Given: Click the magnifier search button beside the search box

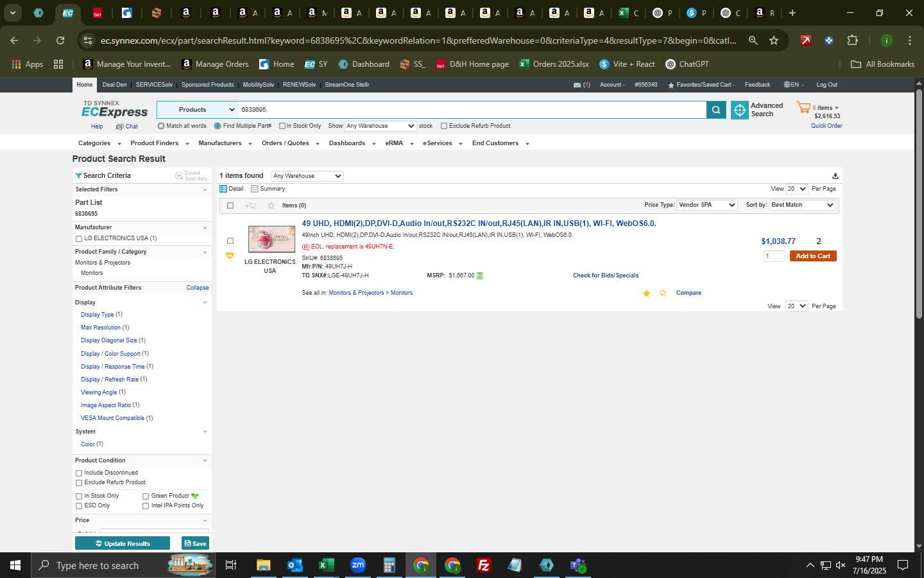Looking at the screenshot, I should coord(716,110).
